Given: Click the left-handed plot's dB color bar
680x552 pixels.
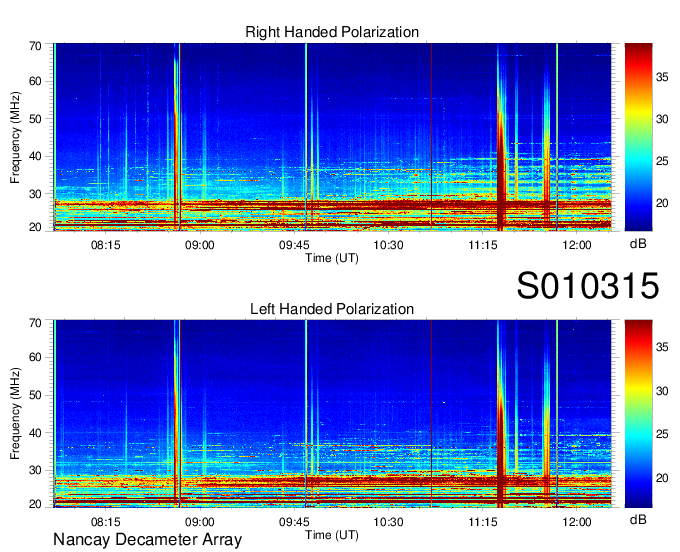Looking at the screenshot, I should point(638,413).
